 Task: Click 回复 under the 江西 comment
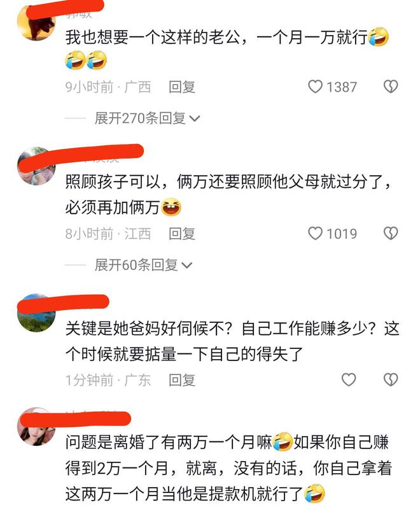point(182,234)
